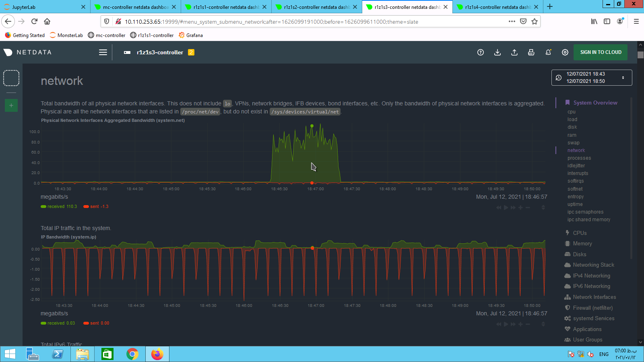Select disk in System Overview menu
The width and height of the screenshot is (644, 362).
(x=572, y=127)
